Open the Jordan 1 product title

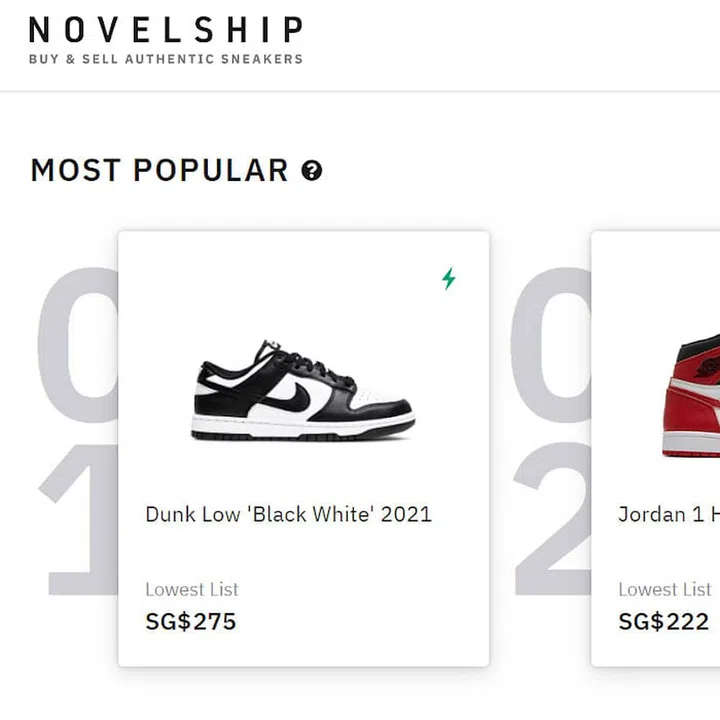pos(668,515)
